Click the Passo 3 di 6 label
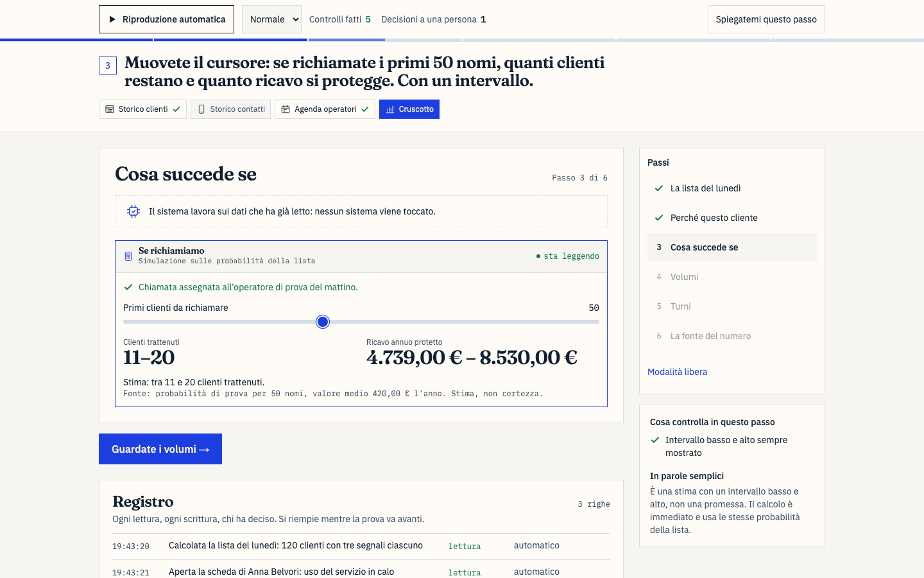The height and width of the screenshot is (578, 924). [x=579, y=178]
